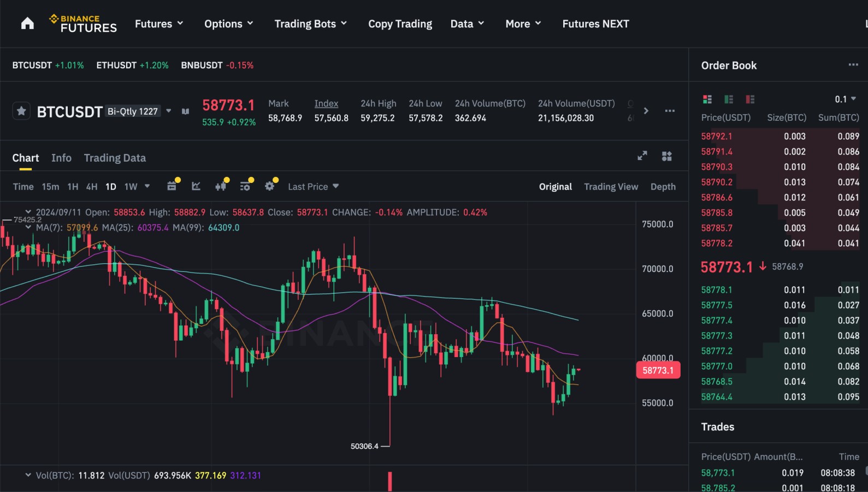Open the Futures dropdown menu
Screen dimensions: 868x492
pos(159,23)
